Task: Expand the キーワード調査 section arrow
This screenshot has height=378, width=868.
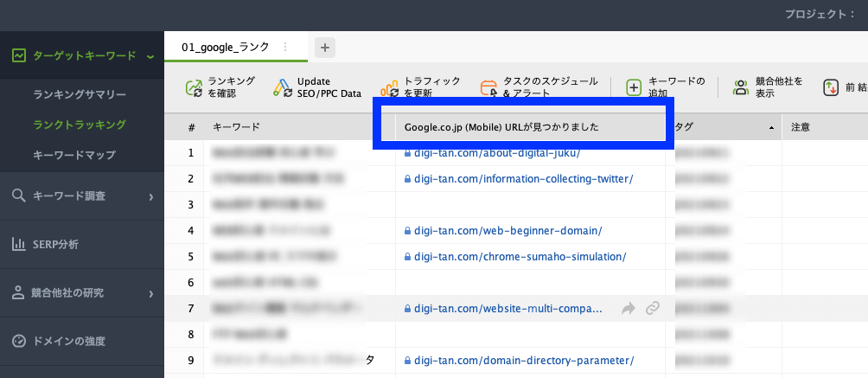Action: point(150,196)
